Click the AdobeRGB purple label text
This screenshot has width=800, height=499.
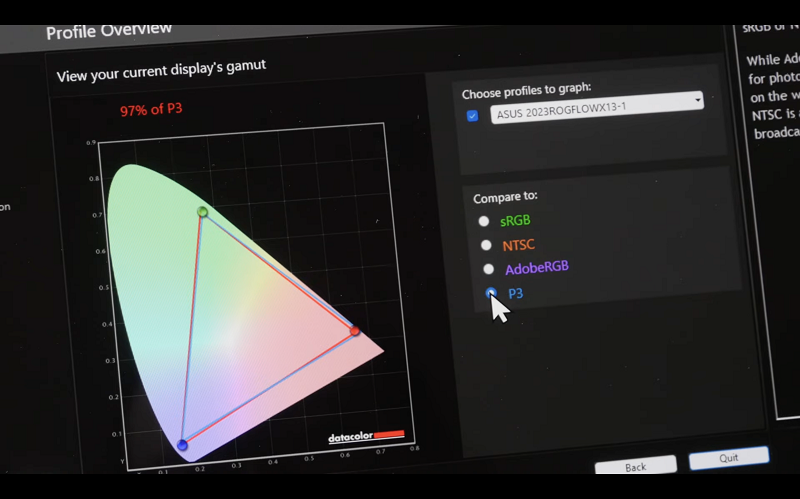[x=537, y=267]
